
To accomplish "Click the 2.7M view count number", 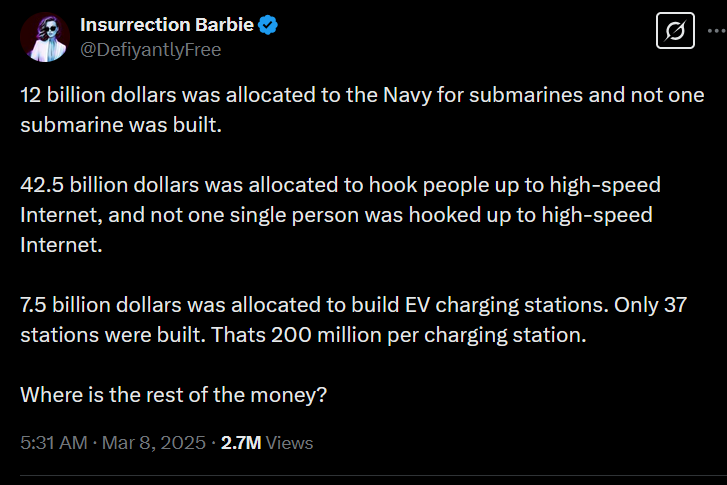I will point(240,442).
